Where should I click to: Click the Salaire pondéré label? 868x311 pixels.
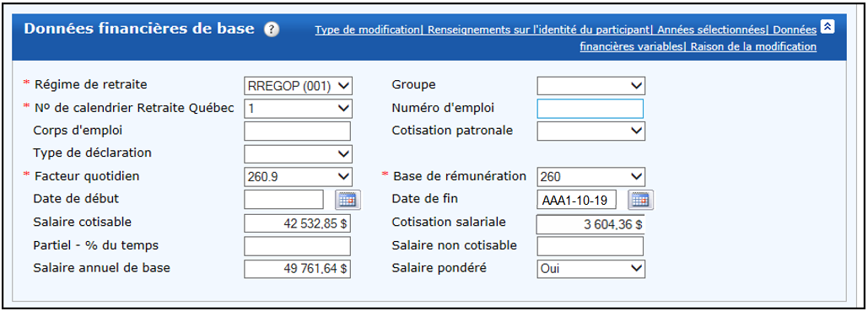click(x=439, y=268)
